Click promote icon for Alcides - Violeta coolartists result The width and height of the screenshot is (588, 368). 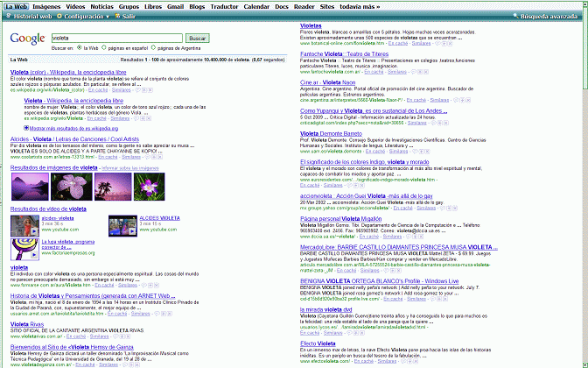[x=154, y=157]
